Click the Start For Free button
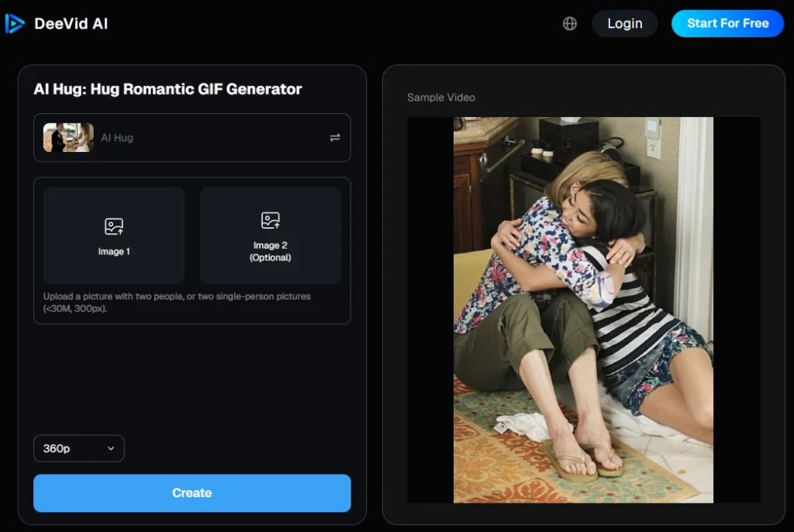The height and width of the screenshot is (532, 794). (727, 23)
